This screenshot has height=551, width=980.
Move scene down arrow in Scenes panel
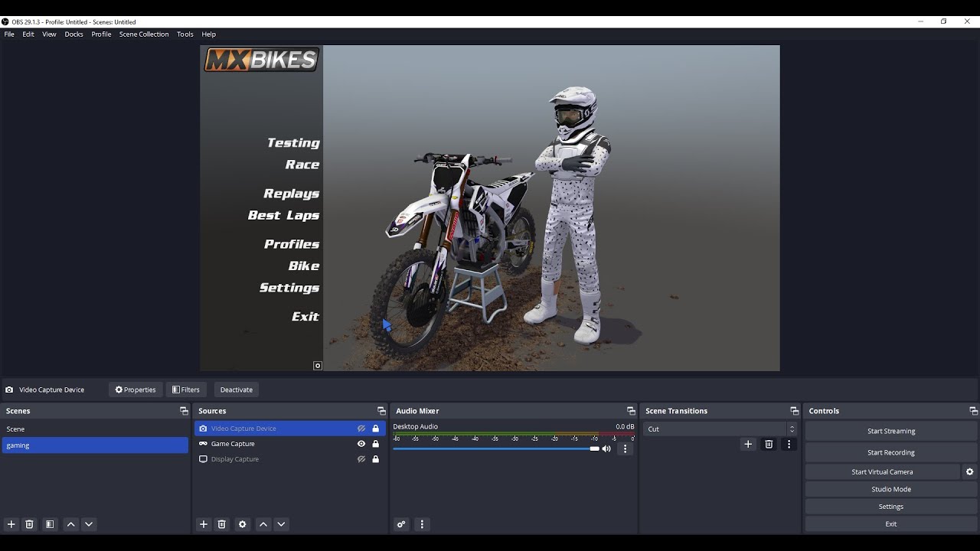pos(89,524)
